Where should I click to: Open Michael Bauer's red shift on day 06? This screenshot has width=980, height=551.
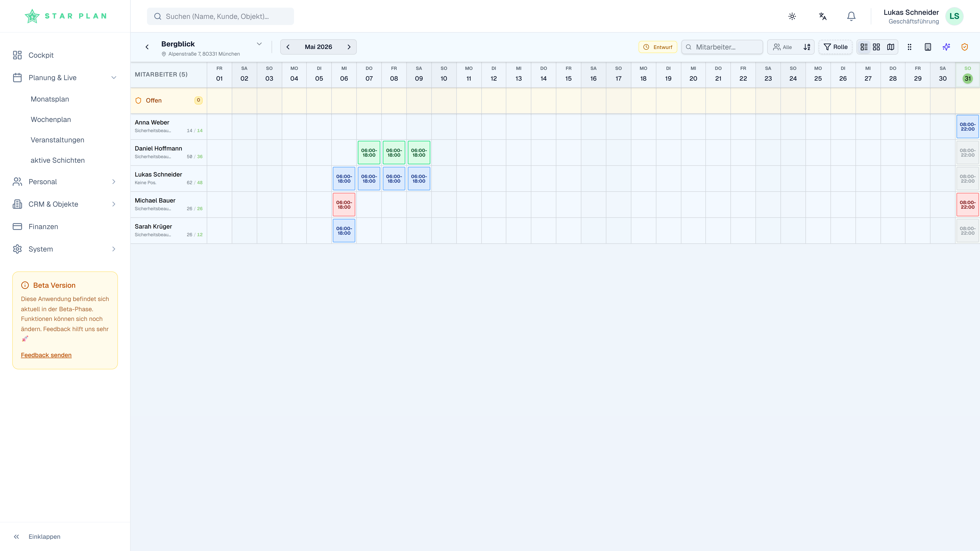[344, 205]
